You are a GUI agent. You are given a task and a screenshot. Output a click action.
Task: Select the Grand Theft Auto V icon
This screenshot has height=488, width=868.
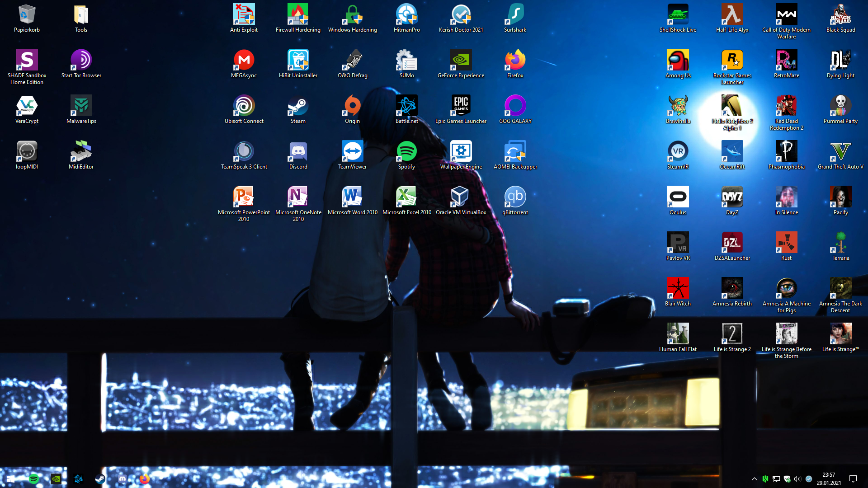tap(840, 151)
